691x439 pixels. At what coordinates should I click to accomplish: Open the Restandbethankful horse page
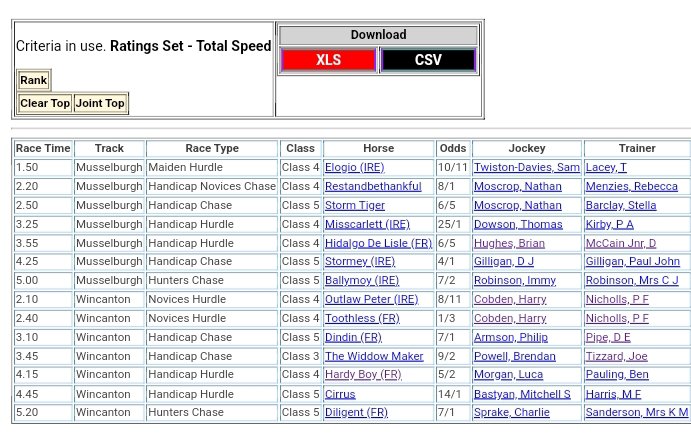[373, 187]
